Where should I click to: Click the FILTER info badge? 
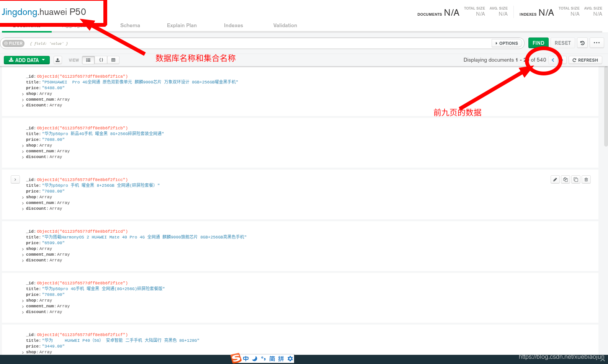click(14, 43)
